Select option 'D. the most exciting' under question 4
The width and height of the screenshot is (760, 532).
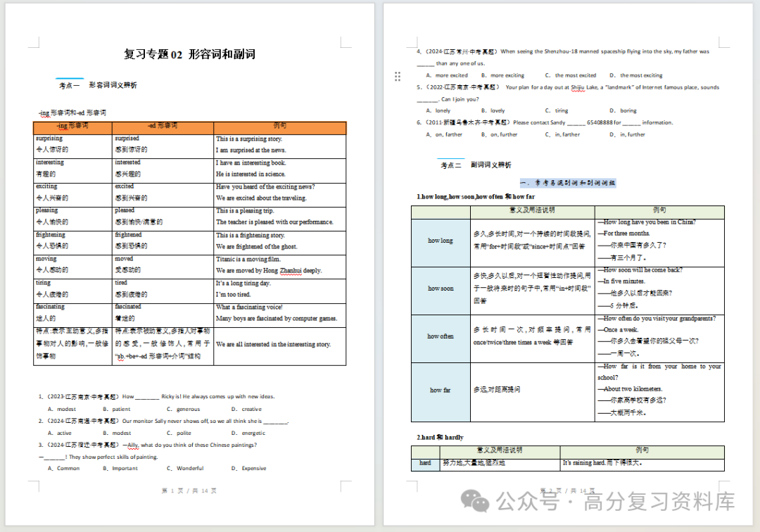point(636,75)
